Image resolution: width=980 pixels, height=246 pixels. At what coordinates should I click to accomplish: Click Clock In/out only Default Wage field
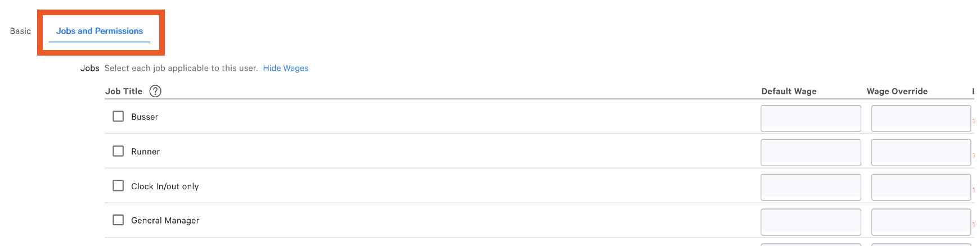(810, 187)
